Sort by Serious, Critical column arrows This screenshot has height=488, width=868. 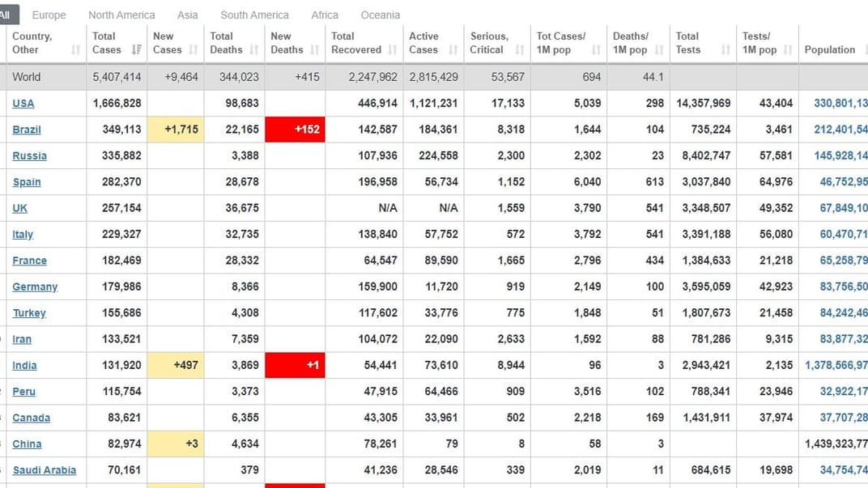[519, 50]
